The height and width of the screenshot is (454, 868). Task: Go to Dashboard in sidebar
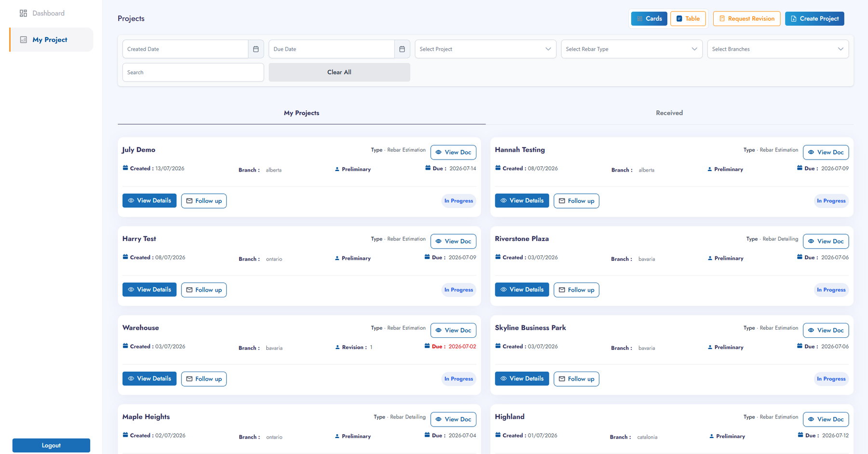(48, 13)
